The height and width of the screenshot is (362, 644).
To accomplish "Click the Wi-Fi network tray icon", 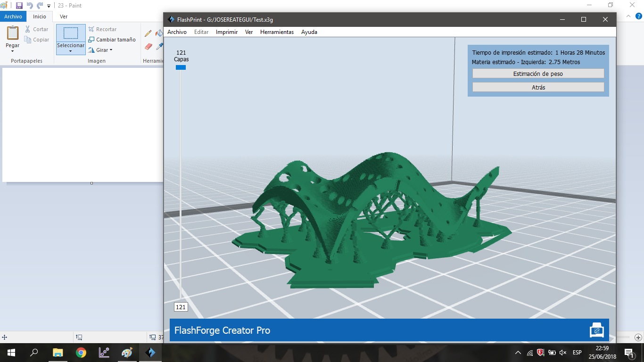I will pos(530,353).
